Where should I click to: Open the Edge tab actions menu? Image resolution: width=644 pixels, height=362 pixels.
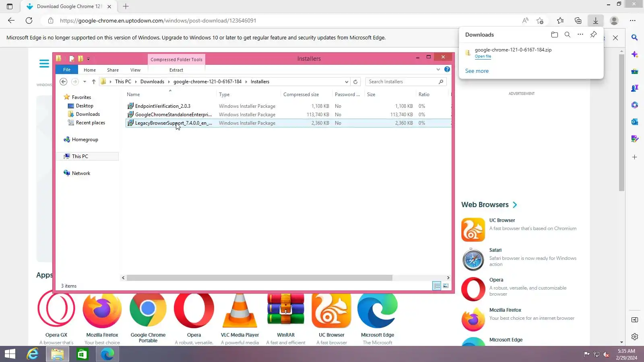click(x=10, y=6)
